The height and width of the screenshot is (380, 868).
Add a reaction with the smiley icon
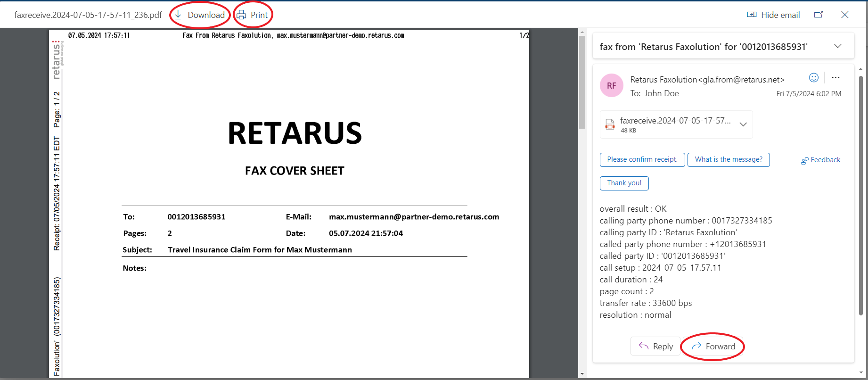click(813, 78)
